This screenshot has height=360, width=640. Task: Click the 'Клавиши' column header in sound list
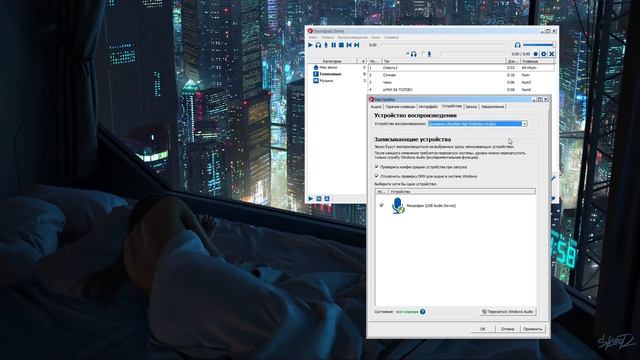pyautogui.click(x=538, y=61)
